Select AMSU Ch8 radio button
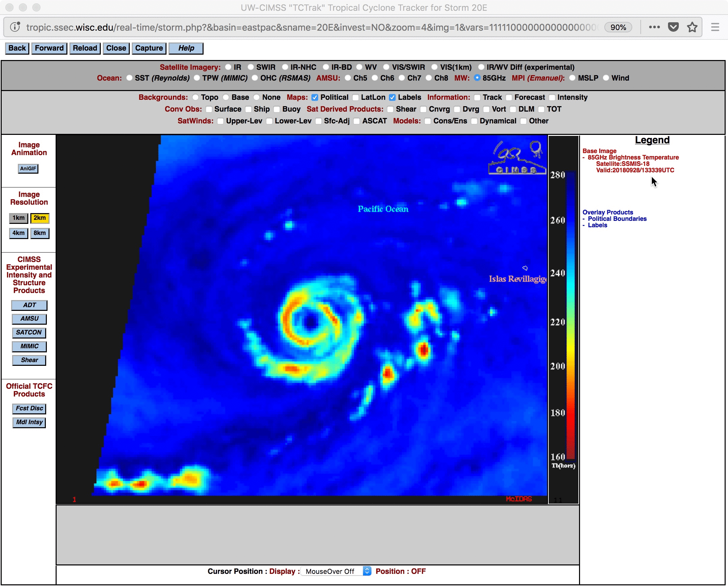The width and height of the screenshot is (728, 586). 428,78
